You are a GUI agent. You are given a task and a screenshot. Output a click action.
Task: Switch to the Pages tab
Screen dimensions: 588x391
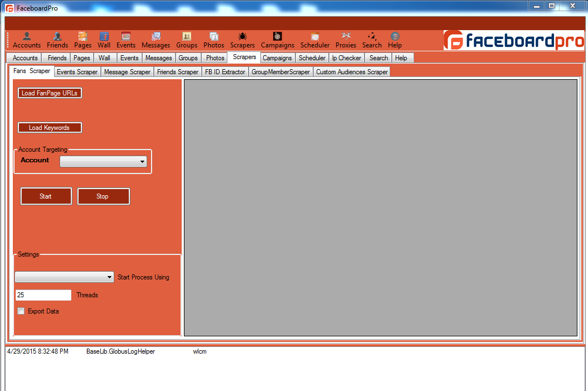coord(82,58)
